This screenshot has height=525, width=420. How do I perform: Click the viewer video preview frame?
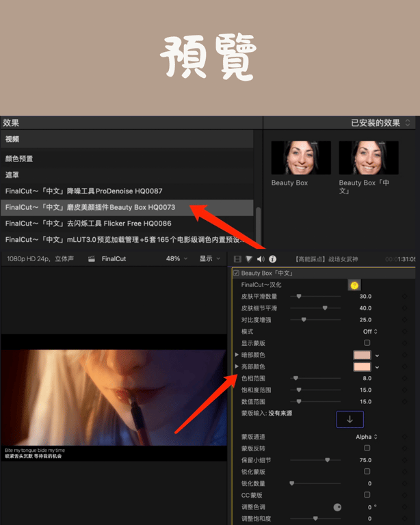(114, 398)
